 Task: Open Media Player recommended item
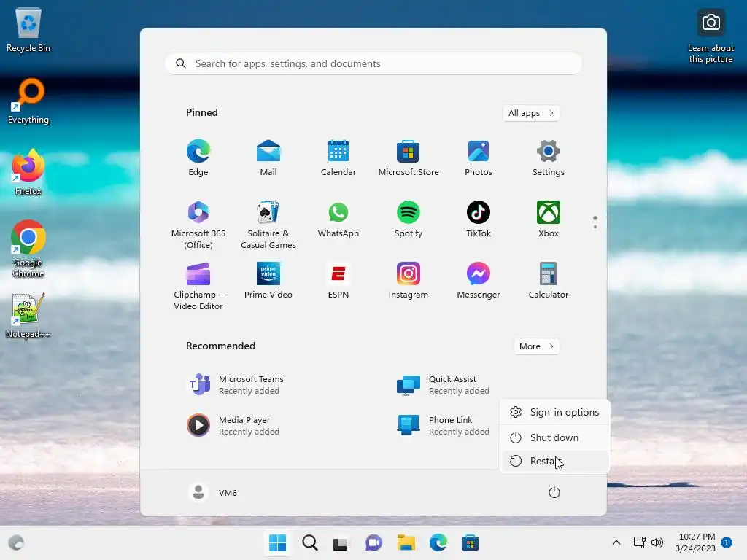[x=233, y=426]
